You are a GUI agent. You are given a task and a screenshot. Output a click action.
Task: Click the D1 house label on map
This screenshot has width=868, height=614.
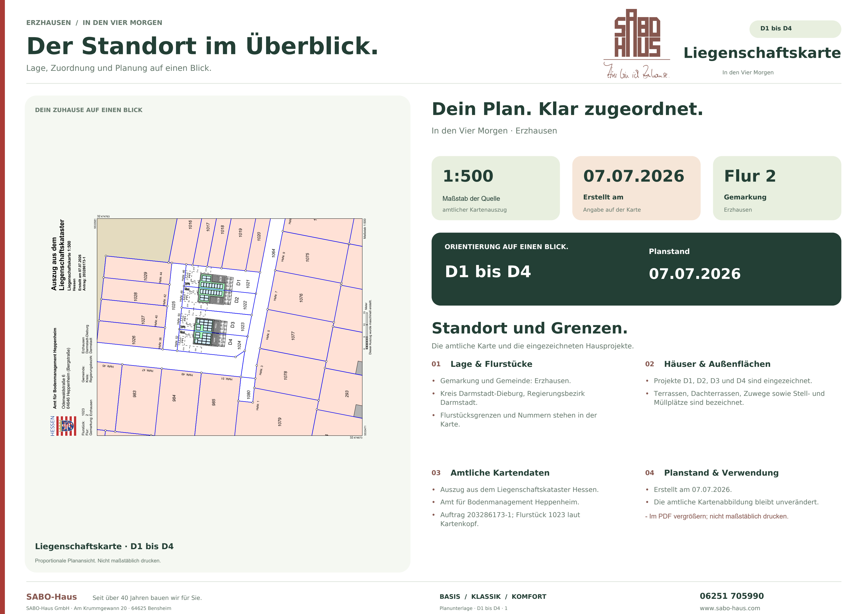pos(238,282)
